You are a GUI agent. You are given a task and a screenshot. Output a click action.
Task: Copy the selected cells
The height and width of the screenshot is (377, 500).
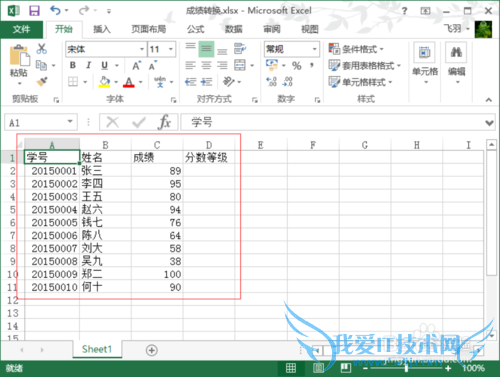41,65
